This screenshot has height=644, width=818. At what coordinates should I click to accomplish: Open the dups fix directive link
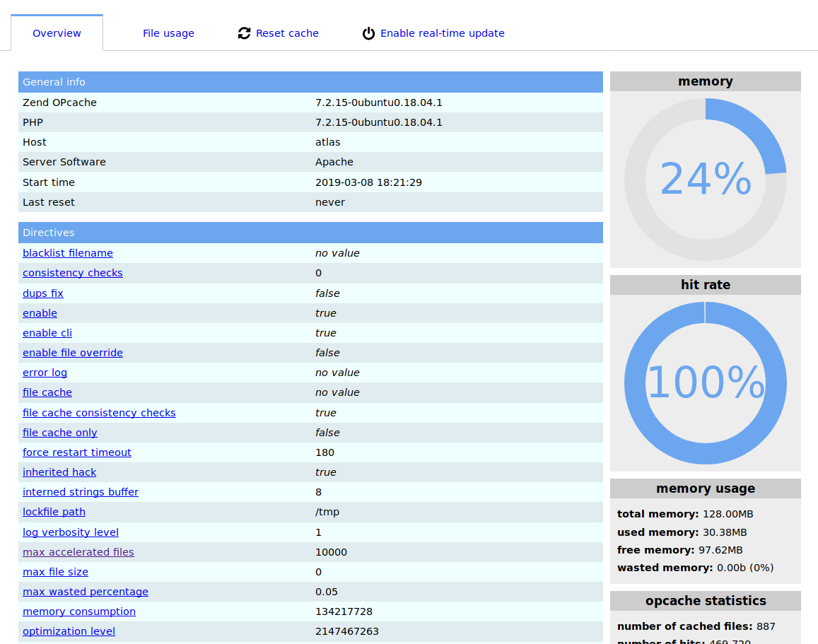pos(43,293)
